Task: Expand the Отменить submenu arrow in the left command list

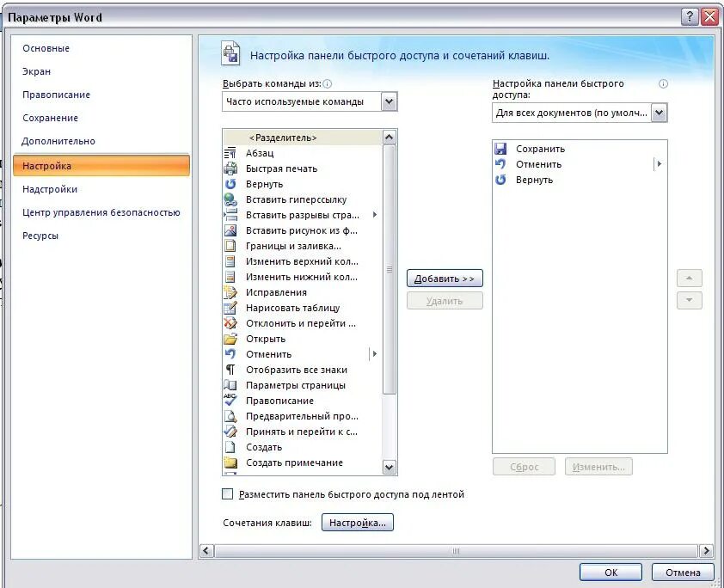Action: coord(374,354)
